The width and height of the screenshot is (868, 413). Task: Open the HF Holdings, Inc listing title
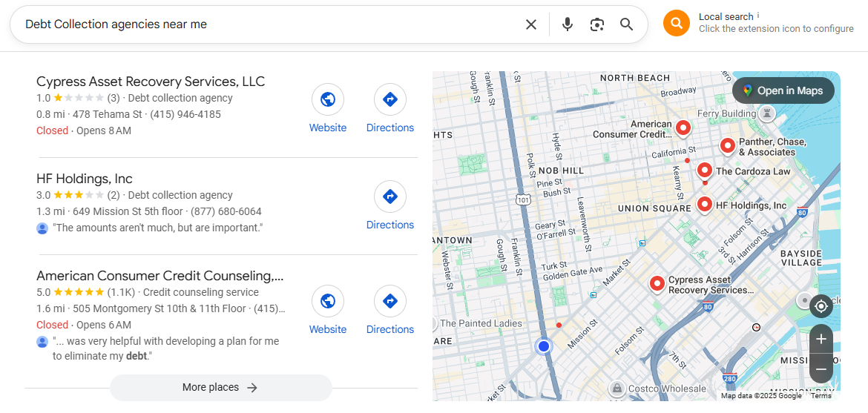(85, 179)
